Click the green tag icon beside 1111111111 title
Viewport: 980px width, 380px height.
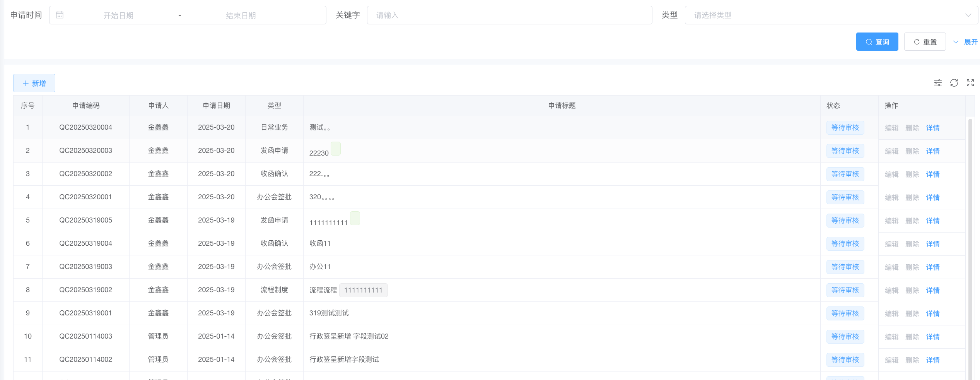(x=355, y=219)
